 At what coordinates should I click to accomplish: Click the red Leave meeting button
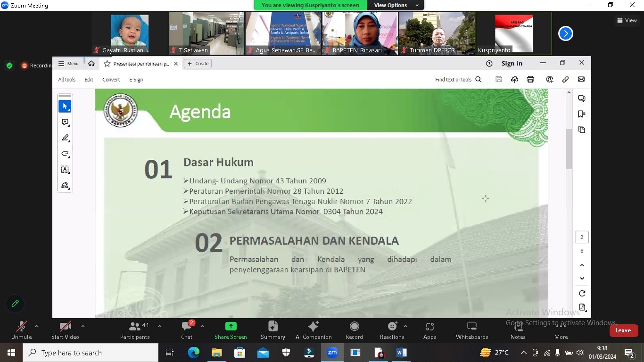[623, 330]
